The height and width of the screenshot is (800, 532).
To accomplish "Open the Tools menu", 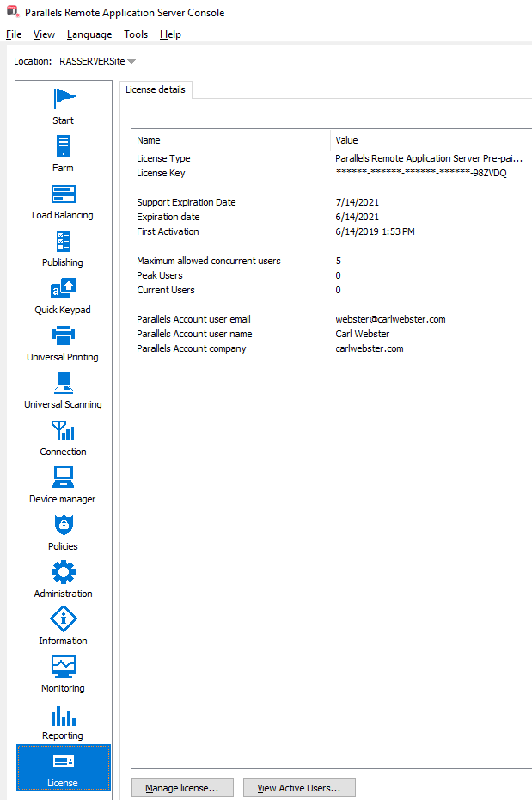I will (x=136, y=34).
